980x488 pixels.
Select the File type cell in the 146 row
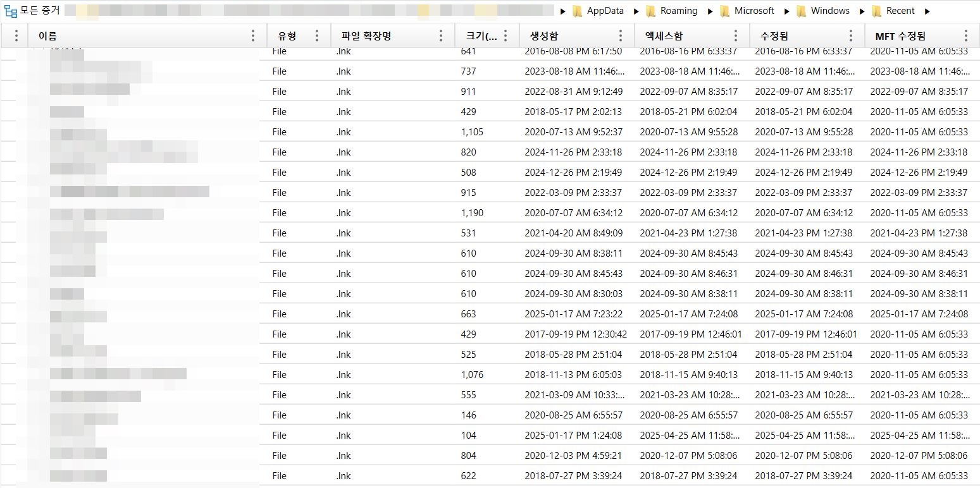[280, 415]
